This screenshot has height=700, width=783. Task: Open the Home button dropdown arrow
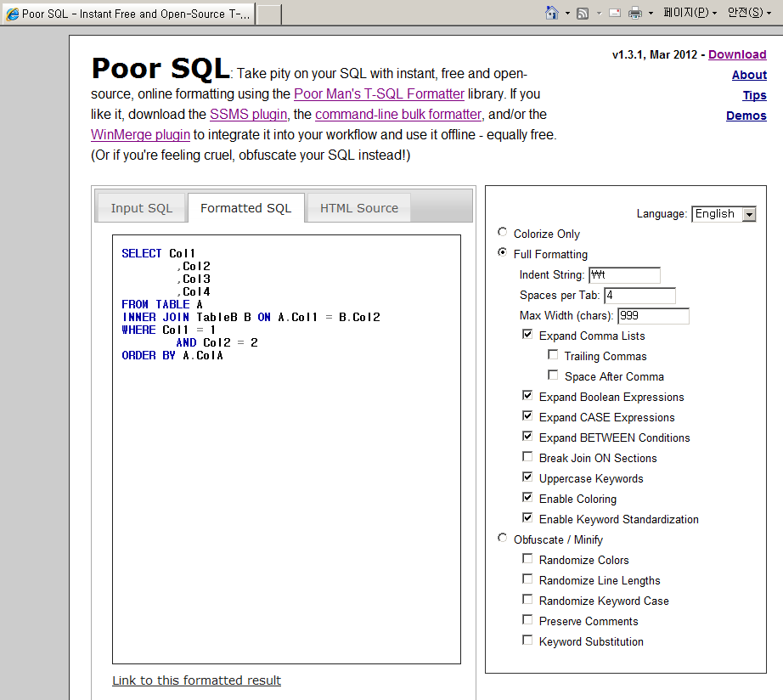[567, 14]
